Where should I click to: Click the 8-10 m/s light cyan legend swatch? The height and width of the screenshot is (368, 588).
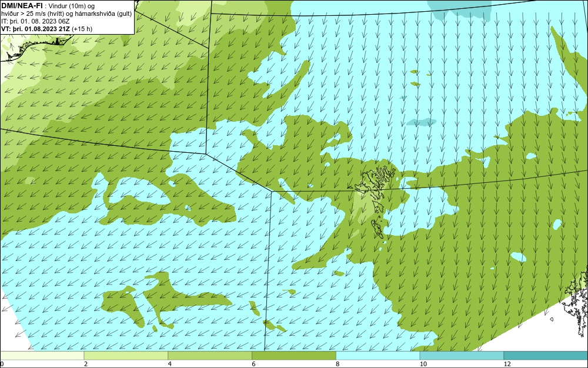tap(378, 355)
